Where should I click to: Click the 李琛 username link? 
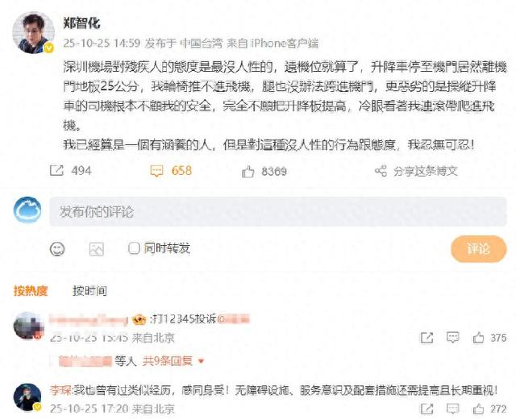pos(60,390)
